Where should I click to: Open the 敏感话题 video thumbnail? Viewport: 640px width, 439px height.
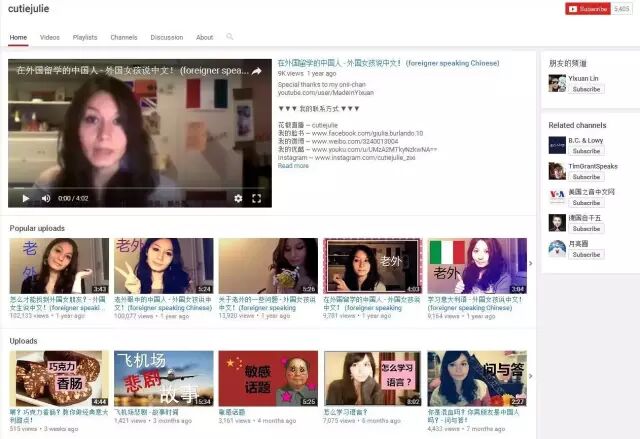click(268, 378)
